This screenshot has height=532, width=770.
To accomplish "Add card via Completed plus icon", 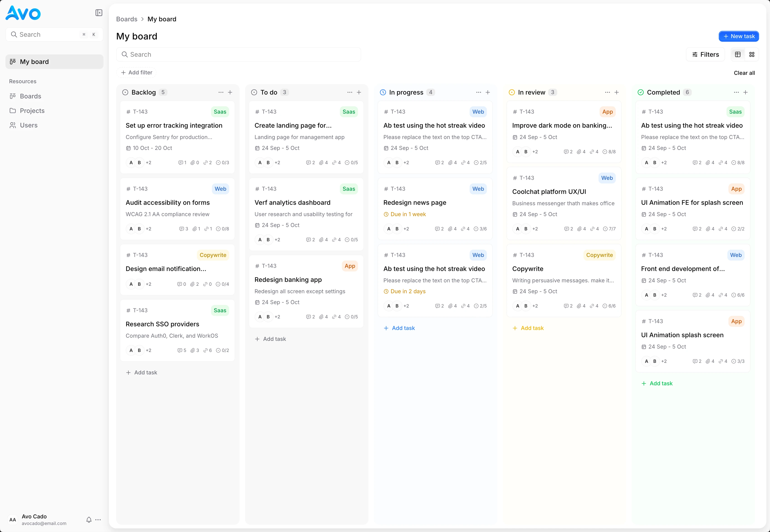I will pos(746,92).
